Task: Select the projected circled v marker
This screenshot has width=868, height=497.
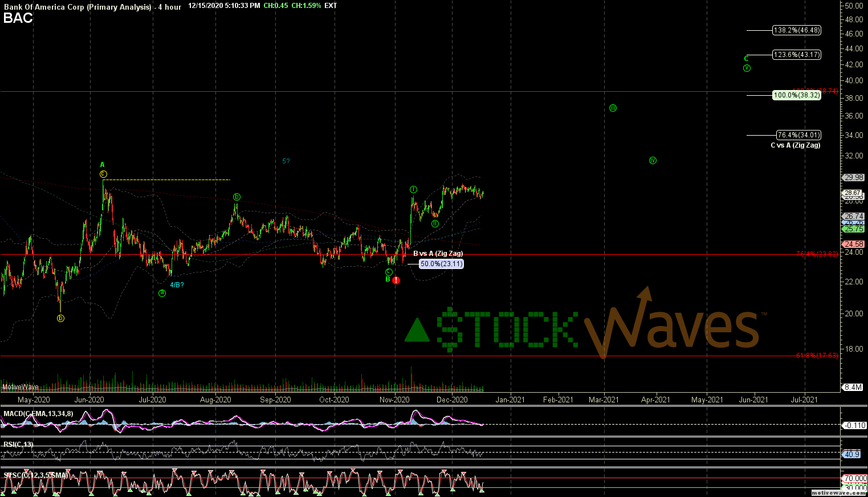Action: (747, 68)
